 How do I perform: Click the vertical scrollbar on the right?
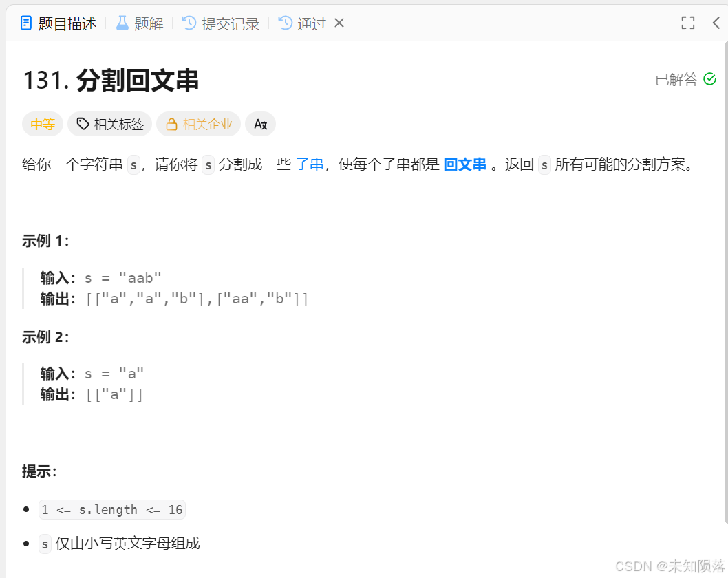pos(726,282)
